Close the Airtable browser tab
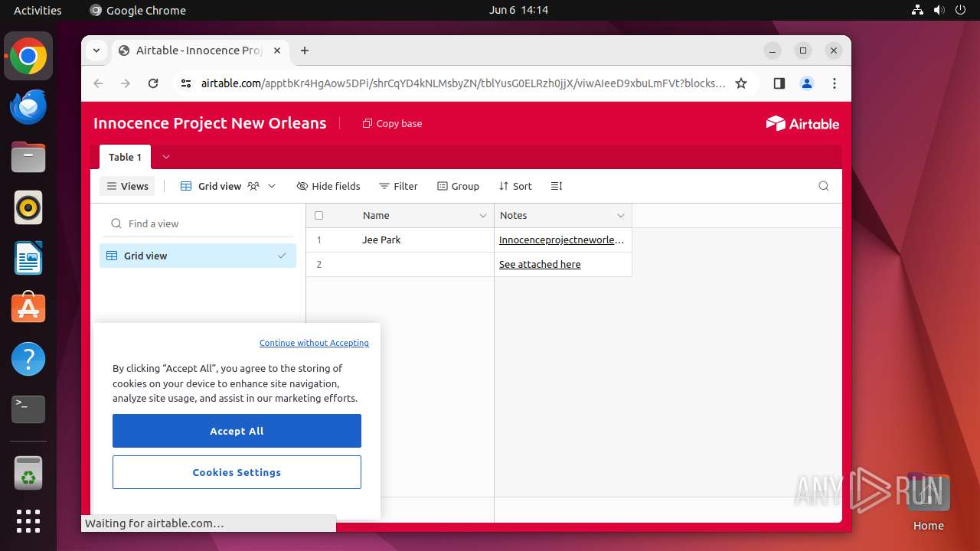 tap(277, 51)
